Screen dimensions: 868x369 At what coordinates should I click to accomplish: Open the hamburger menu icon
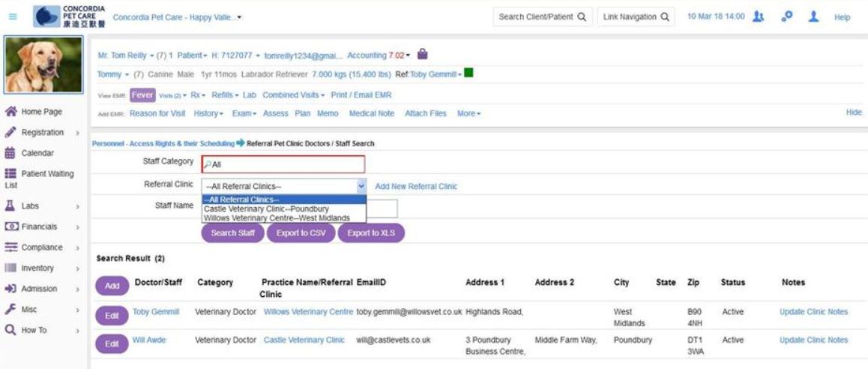click(x=13, y=17)
